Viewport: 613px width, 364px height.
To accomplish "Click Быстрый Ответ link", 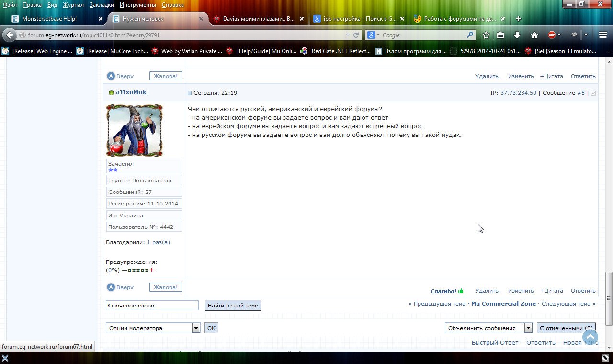I will click(x=495, y=342).
